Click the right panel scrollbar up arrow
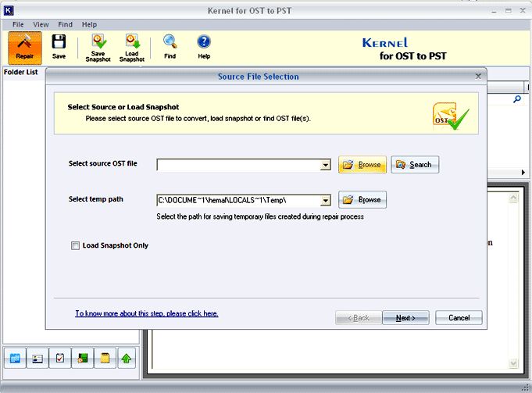 tap(514, 198)
